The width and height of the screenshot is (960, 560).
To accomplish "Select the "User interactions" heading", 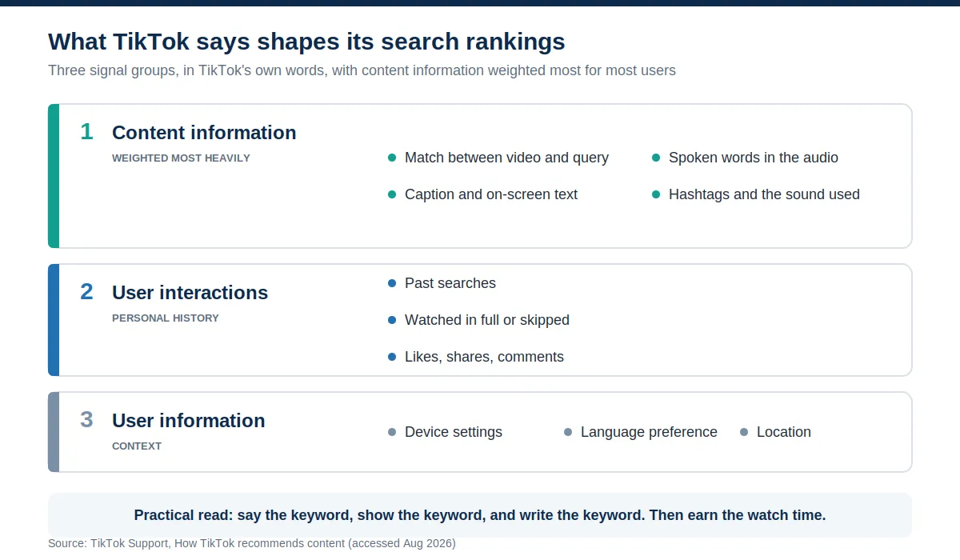I will click(x=190, y=293).
